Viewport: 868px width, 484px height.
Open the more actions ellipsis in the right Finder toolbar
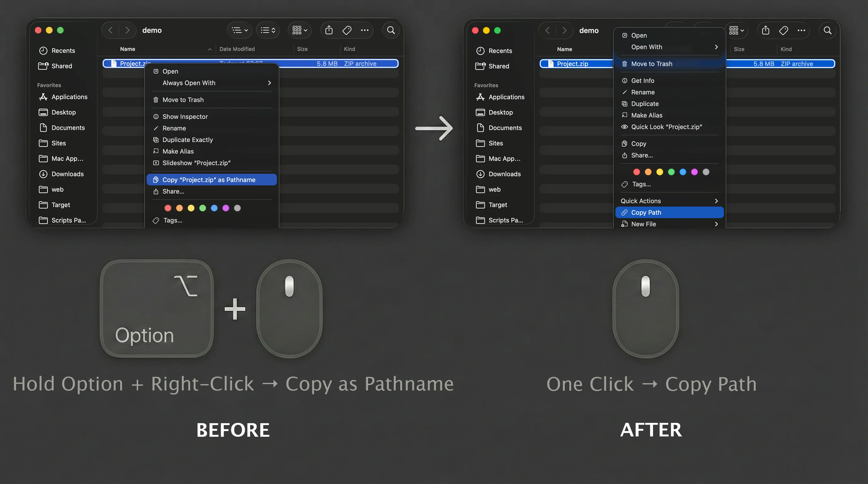(801, 31)
